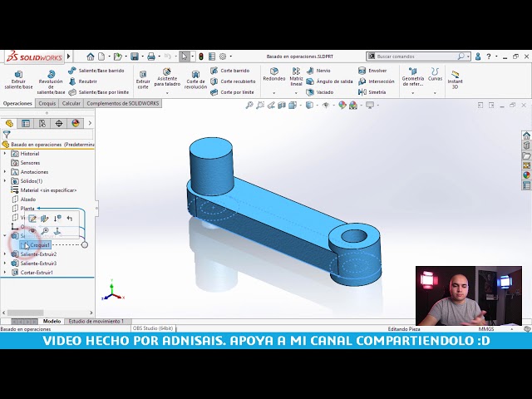532x399 pixels.
Task: Open the Extruir saliente/base tool
Action: 18,80
